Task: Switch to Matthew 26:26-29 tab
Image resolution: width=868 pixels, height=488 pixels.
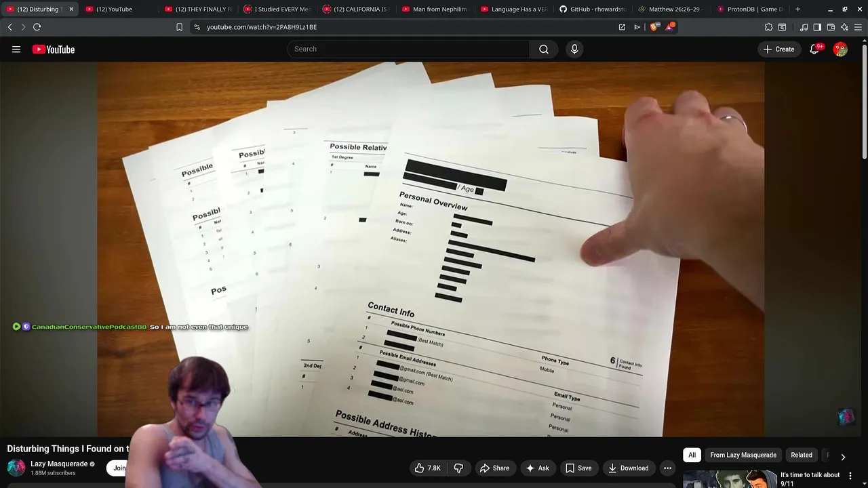Action: click(671, 9)
